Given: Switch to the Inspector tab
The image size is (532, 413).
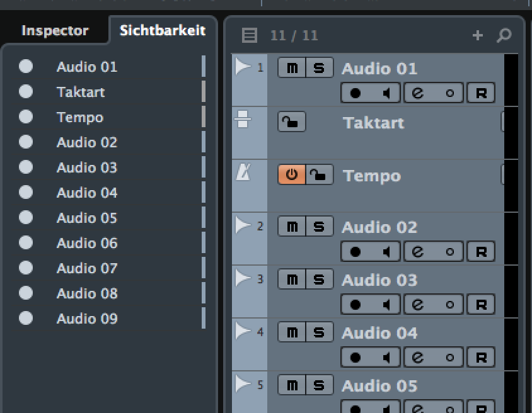Looking at the screenshot, I should point(55,31).
